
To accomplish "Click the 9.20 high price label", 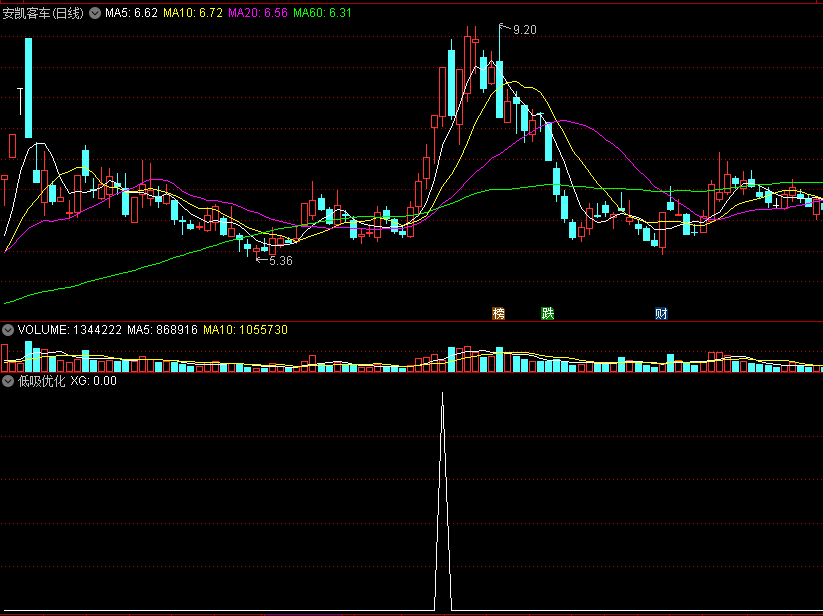I will [525, 30].
